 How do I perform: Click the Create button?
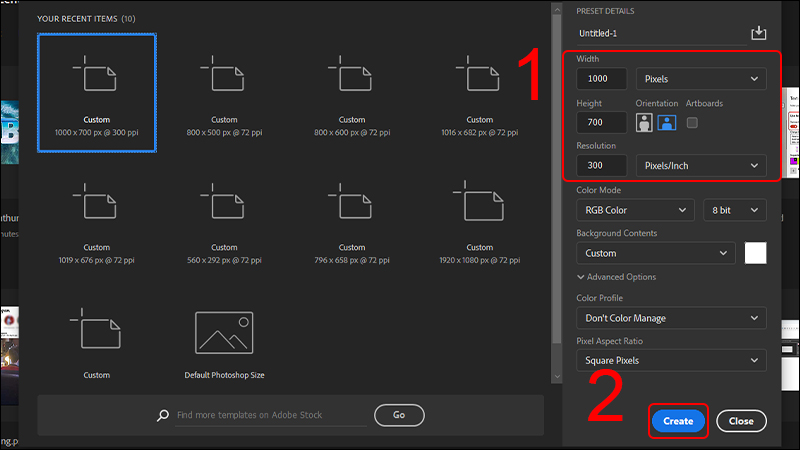click(678, 421)
